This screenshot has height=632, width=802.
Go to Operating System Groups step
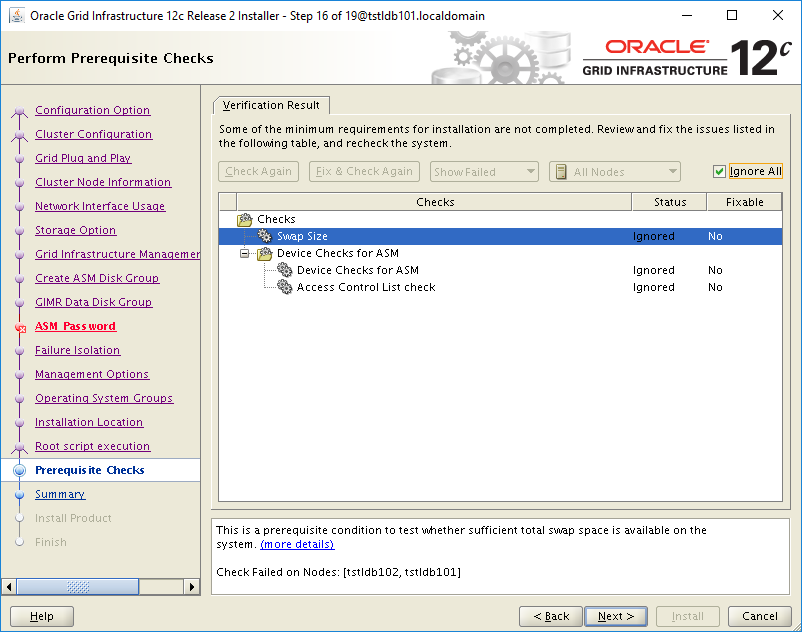coord(104,398)
